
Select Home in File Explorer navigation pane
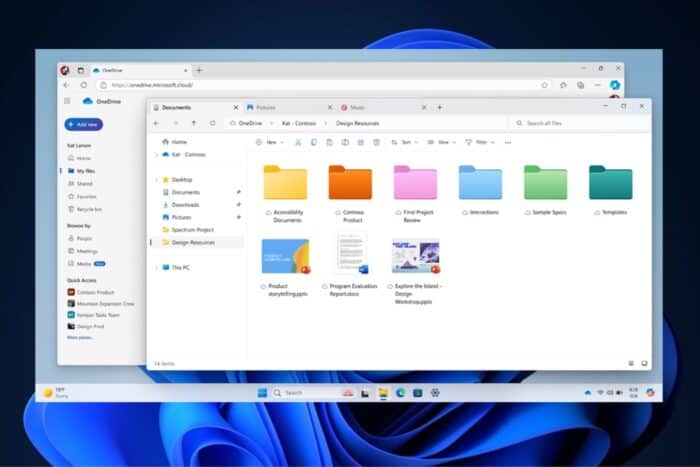coord(179,142)
